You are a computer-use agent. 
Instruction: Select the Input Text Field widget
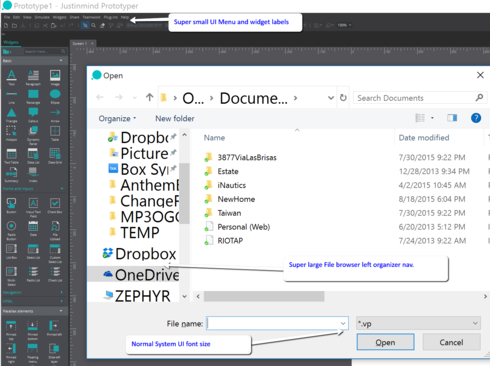pos(33,207)
